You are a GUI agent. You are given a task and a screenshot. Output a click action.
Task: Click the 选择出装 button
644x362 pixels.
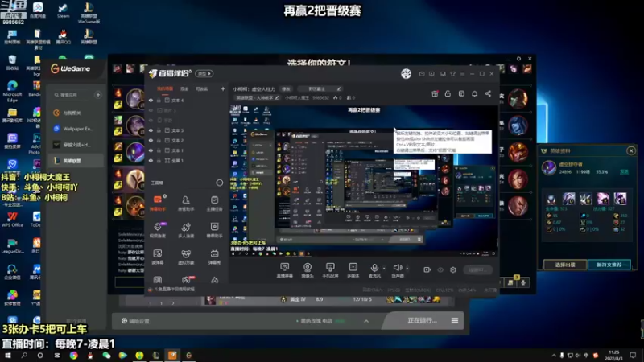tap(565, 265)
